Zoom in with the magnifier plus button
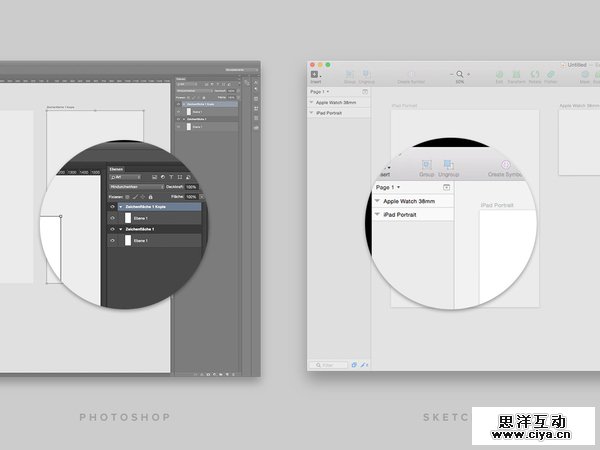 pyautogui.click(x=469, y=74)
